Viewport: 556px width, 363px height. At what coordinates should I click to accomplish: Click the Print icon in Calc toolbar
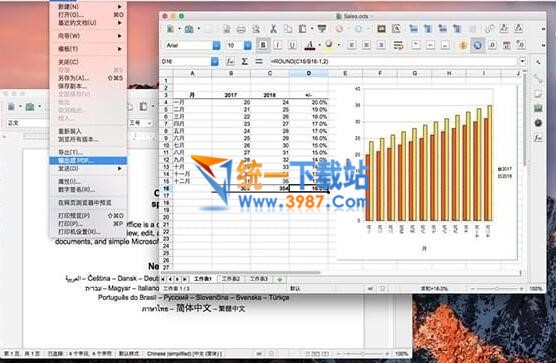pyautogui.click(x=241, y=29)
